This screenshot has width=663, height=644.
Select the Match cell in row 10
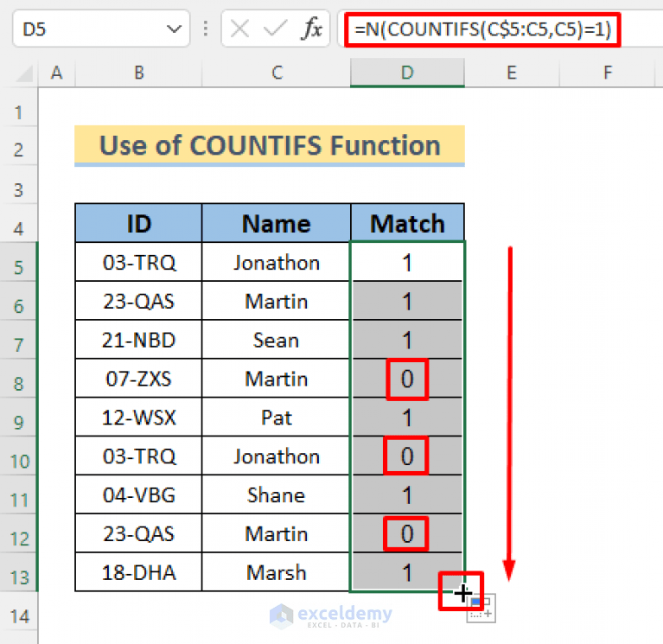click(x=407, y=456)
